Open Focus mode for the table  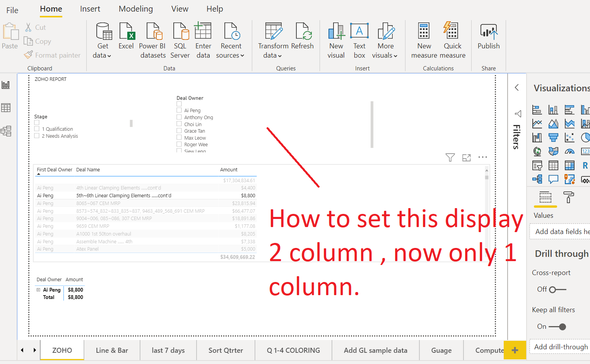(x=467, y=157)
